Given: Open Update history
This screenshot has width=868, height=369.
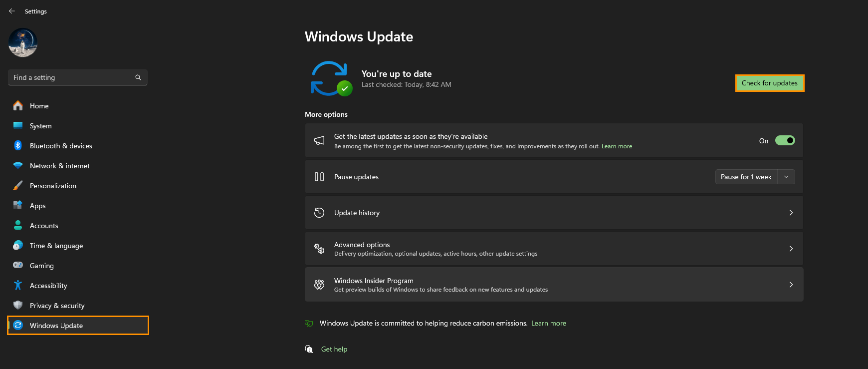Looking at the screenshot, I should [554, 213].
